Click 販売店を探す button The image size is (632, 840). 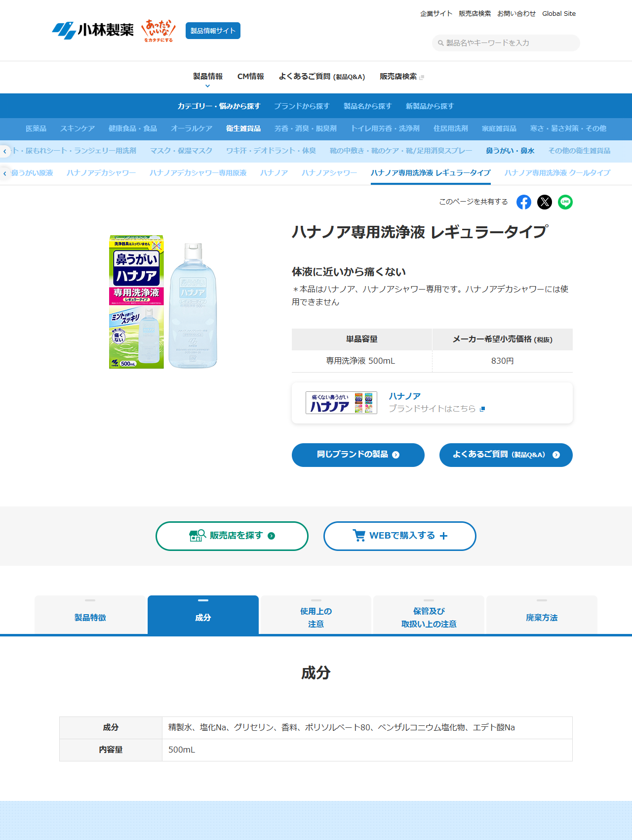pos(232,536)
